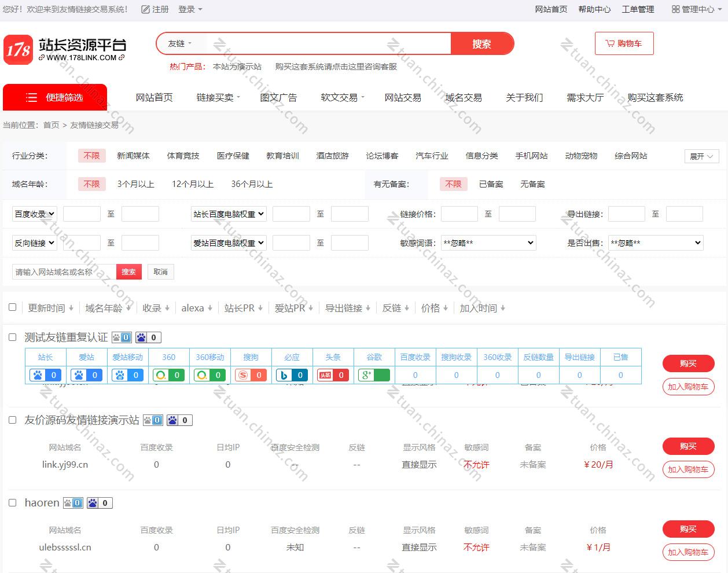The height and width of the screenshot is (573, 728).
Task: Add haoren to cart with 加入购物车
Action: (x=689, y=552)
